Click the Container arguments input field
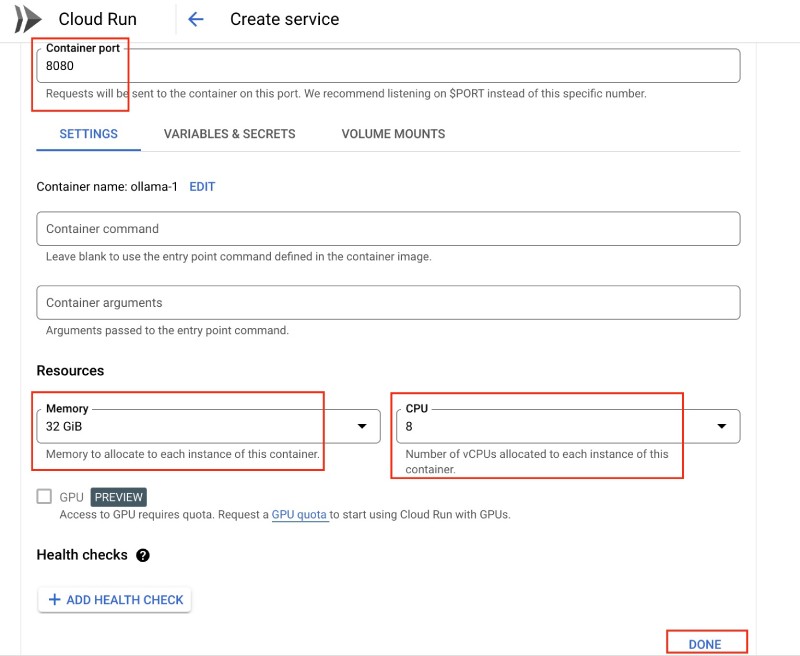This screenshot has height=656, width=800. (388, 302)
